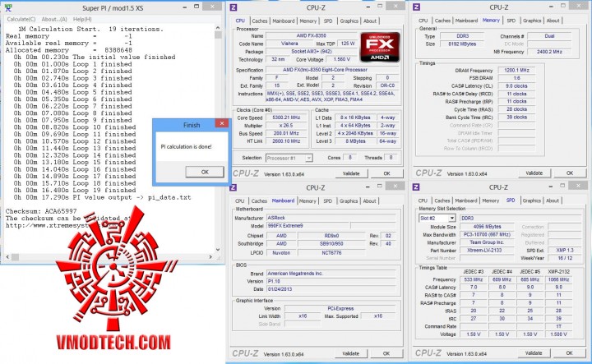Click the CPU-Z icon of the top-left CPU window

(234, 7)
